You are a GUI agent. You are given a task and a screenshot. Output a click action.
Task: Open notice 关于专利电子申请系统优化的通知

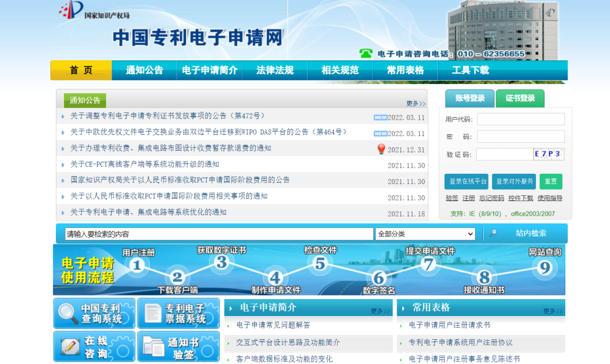(148, 212)
